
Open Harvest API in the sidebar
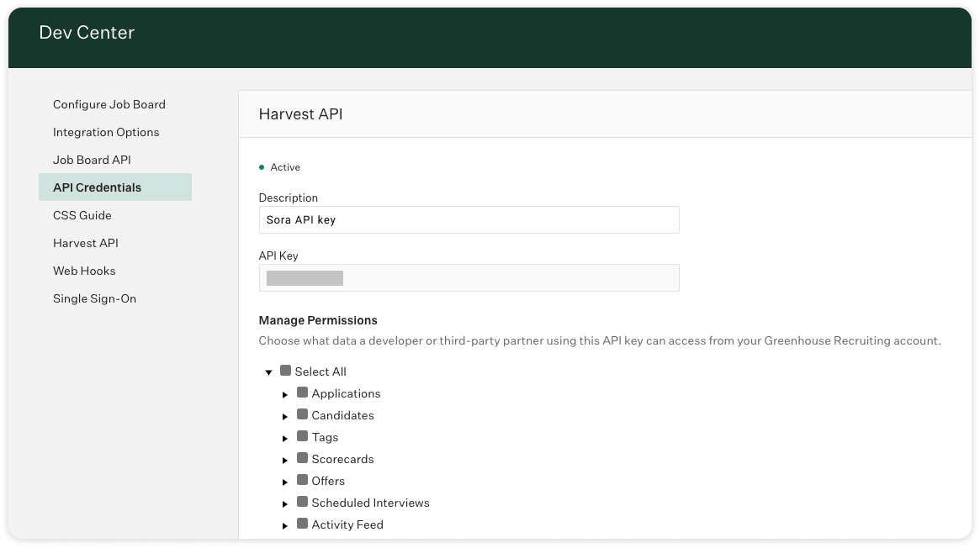coord(86,243)
